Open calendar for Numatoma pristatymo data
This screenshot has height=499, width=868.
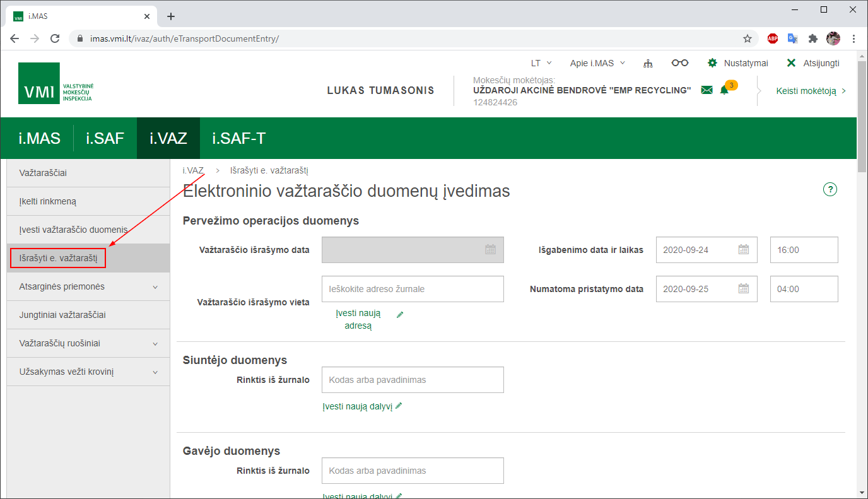click(744, 289)
